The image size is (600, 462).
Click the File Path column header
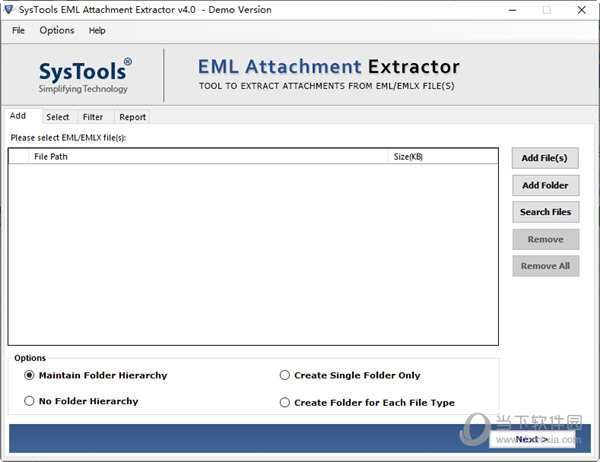209,157
